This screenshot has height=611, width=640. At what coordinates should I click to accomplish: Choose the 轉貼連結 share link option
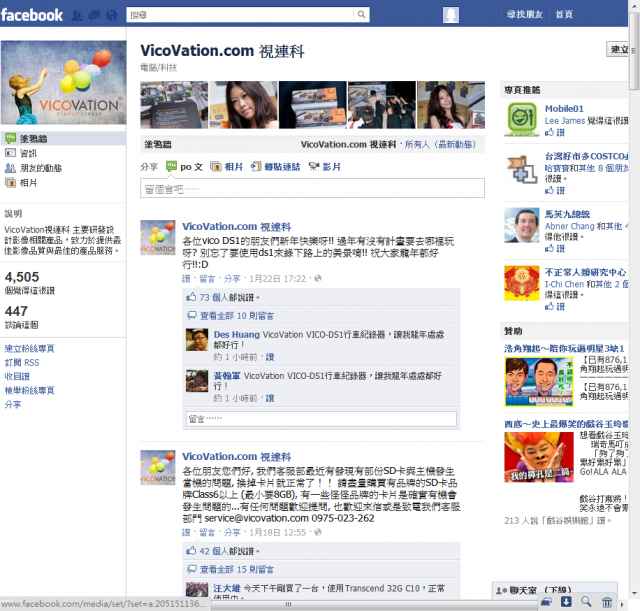point(276,167)
